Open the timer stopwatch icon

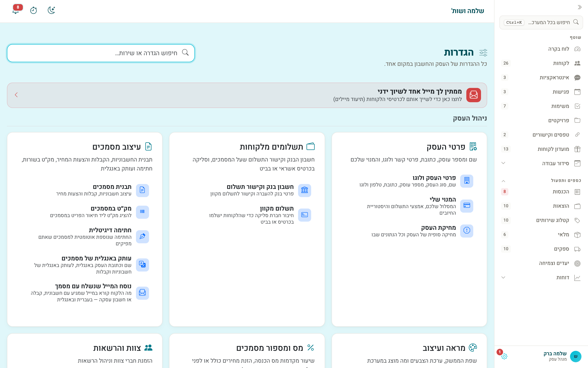point(33,10)
